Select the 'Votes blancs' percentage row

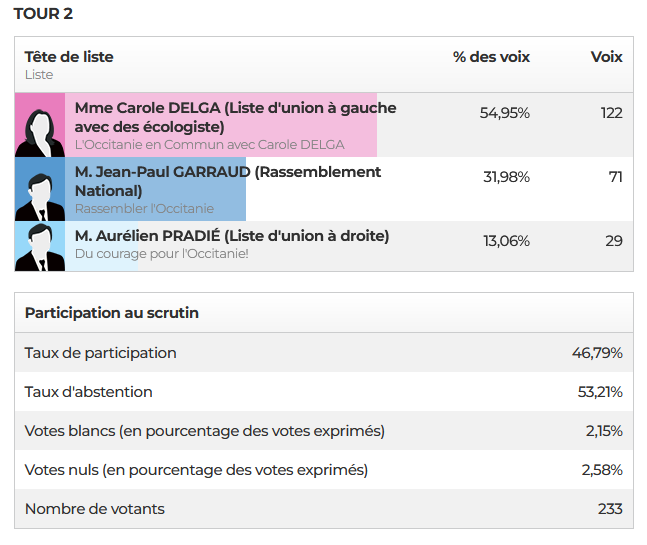[324, 431]
